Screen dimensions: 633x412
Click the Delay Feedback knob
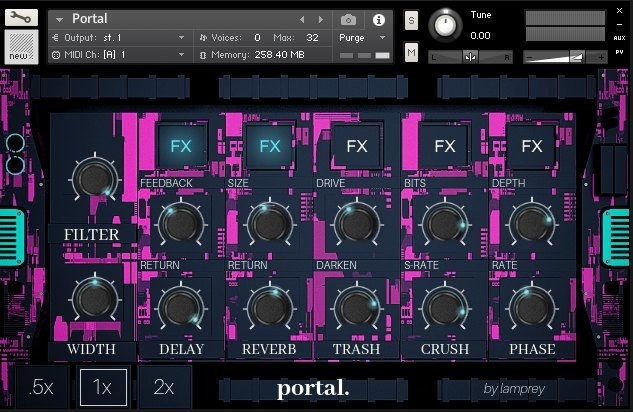pos(181,224)
